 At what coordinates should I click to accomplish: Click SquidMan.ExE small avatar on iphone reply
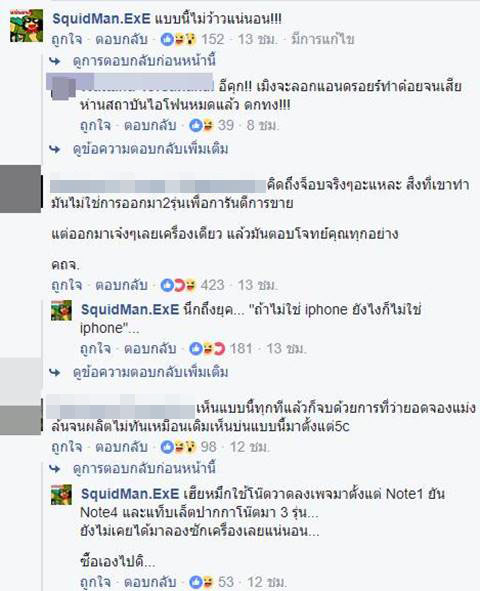[x=61, y=311]
